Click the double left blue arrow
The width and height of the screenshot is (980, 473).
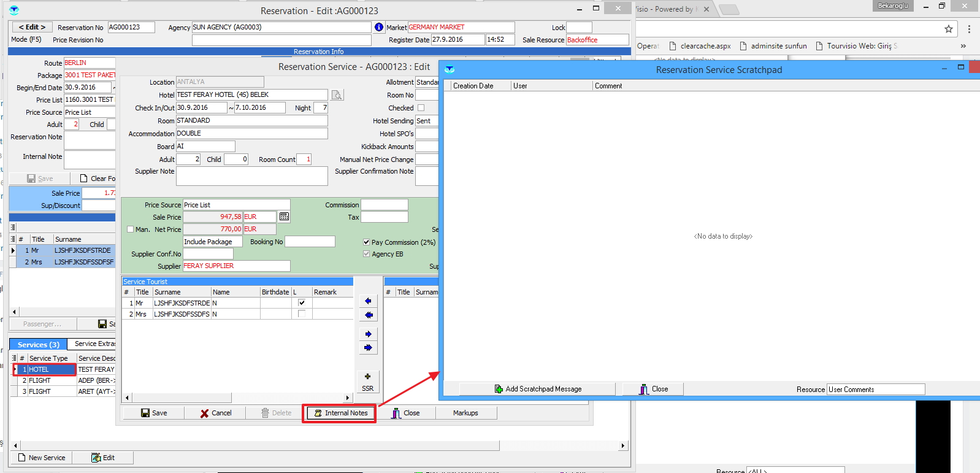pyautogui.click(x=368, y=315)
